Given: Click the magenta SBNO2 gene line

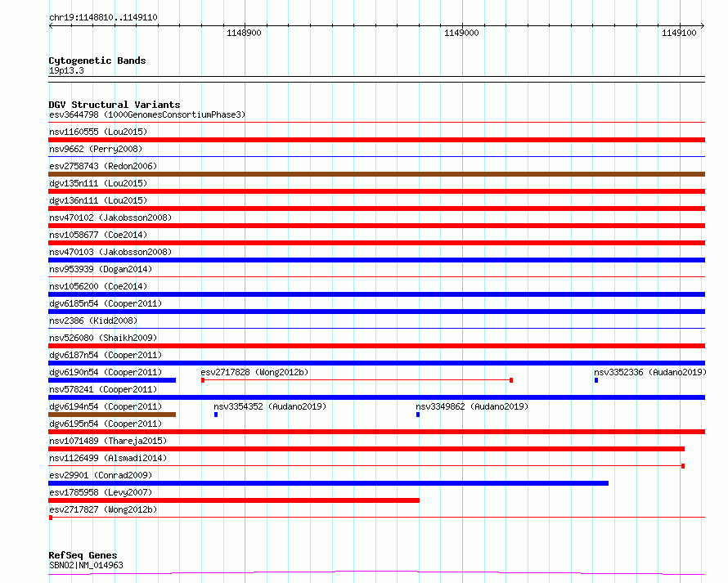Looking at the screenshot, I should pyautogui.click(x=376, y=573).
